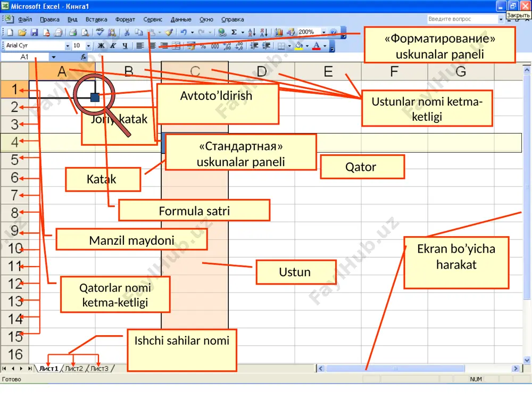Go to the first sheet with the navigation arrow
Screen dimensions: 532x399
tap(4, 369)
